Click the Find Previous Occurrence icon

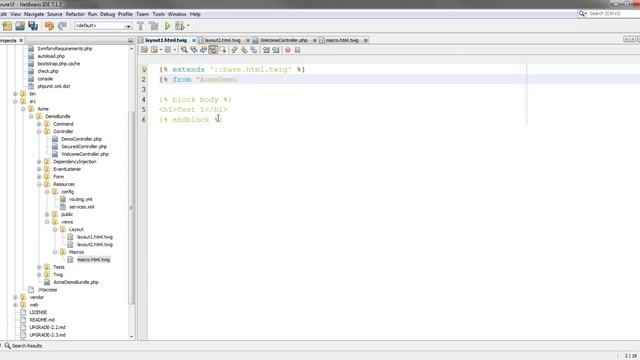pos(193,50)
